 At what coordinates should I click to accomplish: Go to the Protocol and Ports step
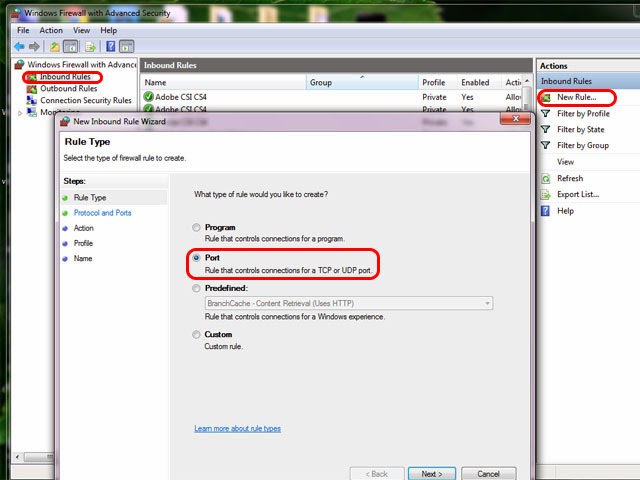(102, 213)
